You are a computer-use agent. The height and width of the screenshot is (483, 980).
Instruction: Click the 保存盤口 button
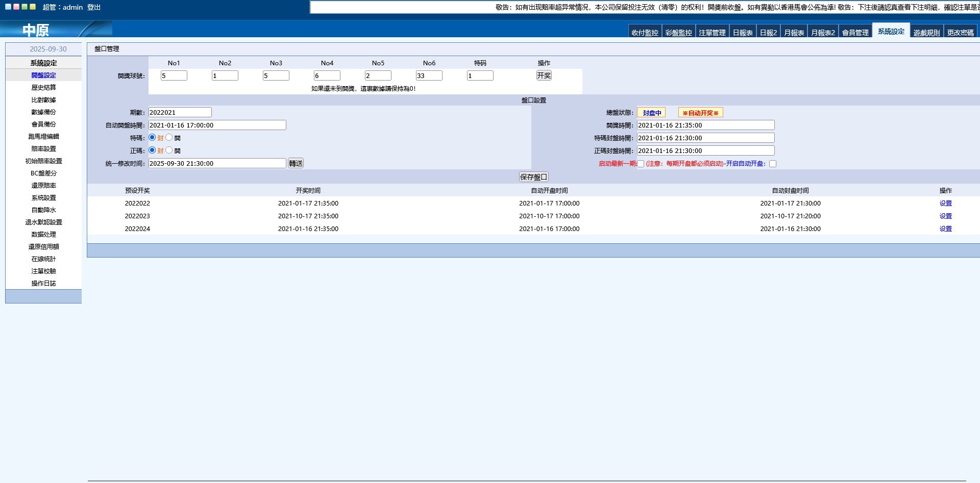point(533,177)
